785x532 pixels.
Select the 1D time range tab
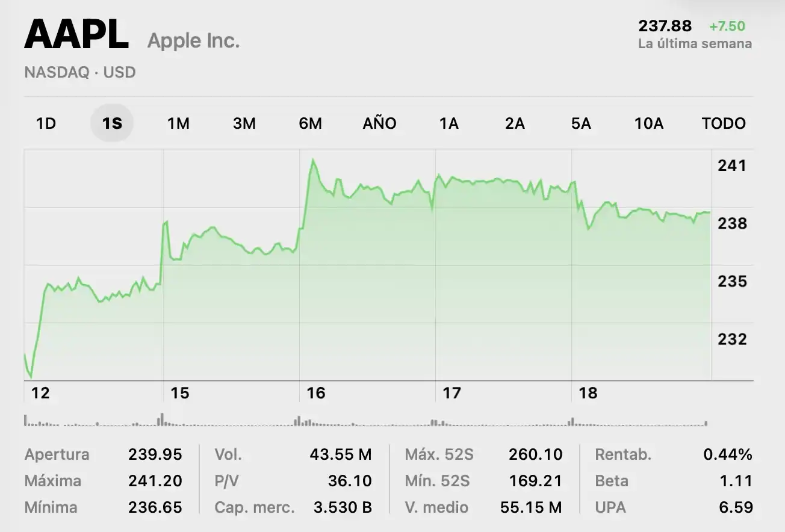pos(46,123)
